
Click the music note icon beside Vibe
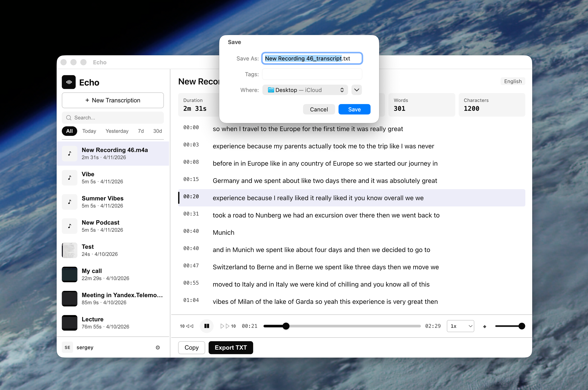[x=69, y=177]
